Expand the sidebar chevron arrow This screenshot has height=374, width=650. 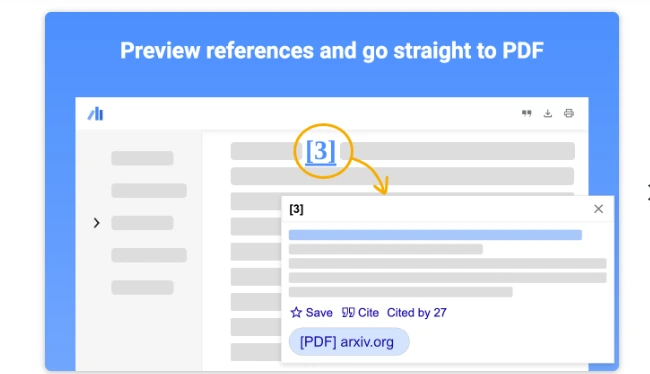click(97, 223)
